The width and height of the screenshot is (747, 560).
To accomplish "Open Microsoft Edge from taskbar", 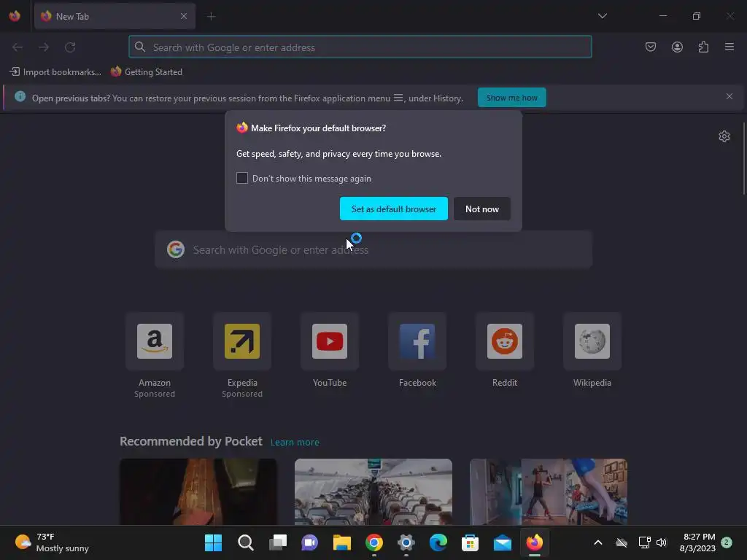I will [x=438, y=542].
